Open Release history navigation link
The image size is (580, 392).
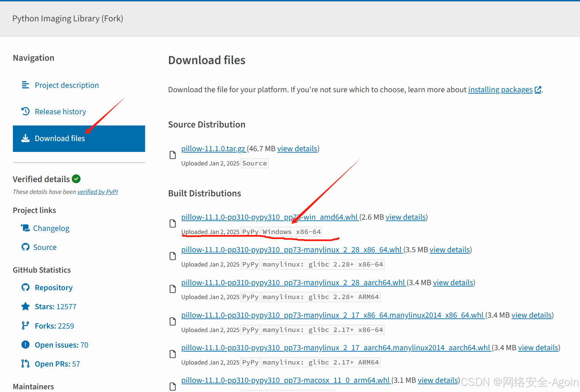pyautogui.click(x=60, y=112)
